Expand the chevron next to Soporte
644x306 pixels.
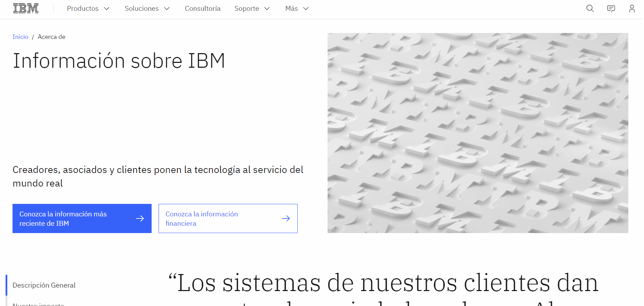coord(267,9)
